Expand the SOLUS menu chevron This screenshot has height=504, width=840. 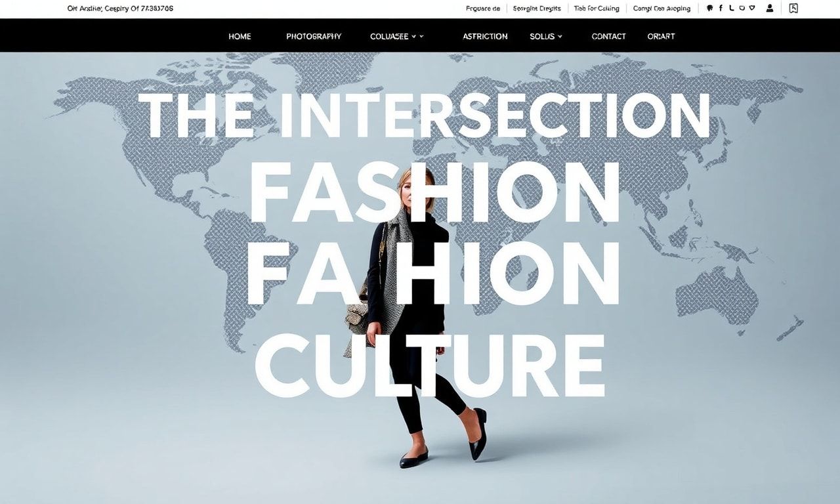pos(560,37)
